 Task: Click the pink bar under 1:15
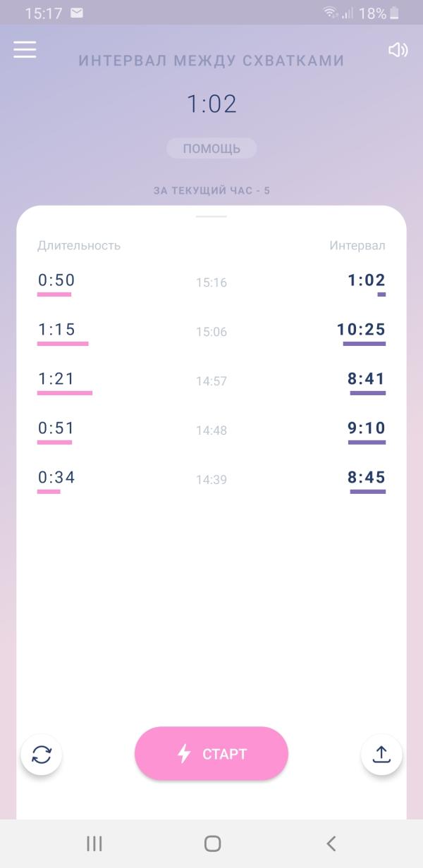point(63,344)
